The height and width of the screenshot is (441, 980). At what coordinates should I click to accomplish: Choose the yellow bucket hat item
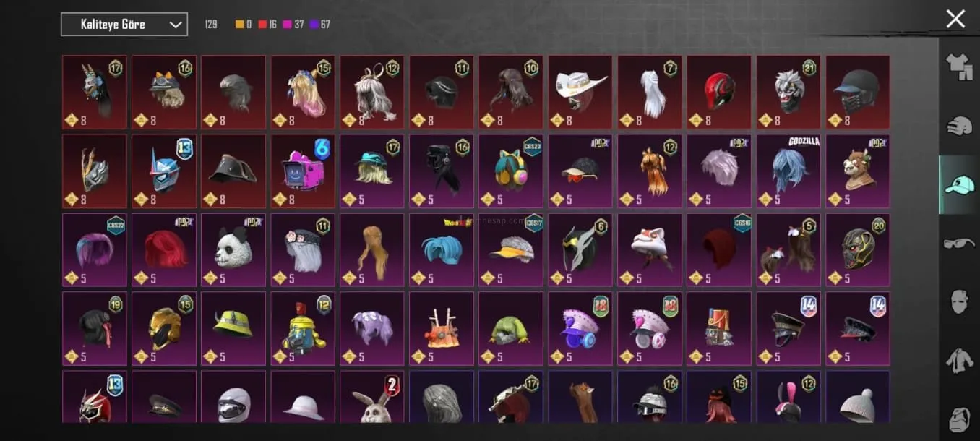tap(233, 329)
